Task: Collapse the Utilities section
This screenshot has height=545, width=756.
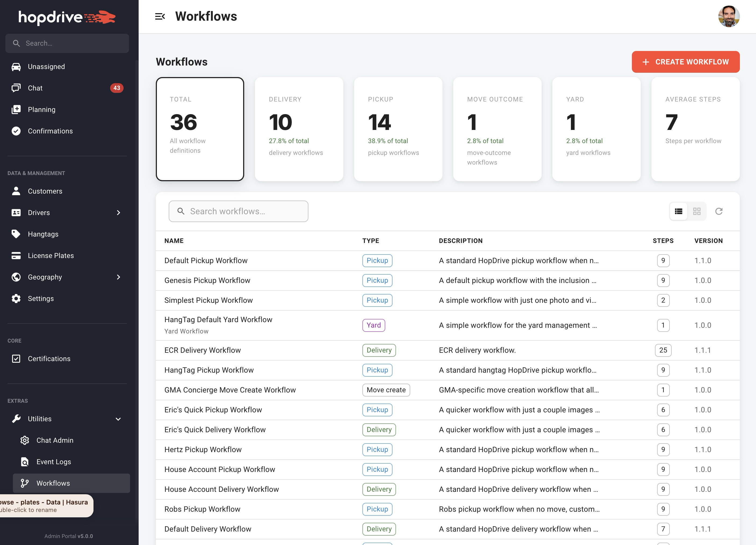Action: pyautogui.click(x=118, y=419)
